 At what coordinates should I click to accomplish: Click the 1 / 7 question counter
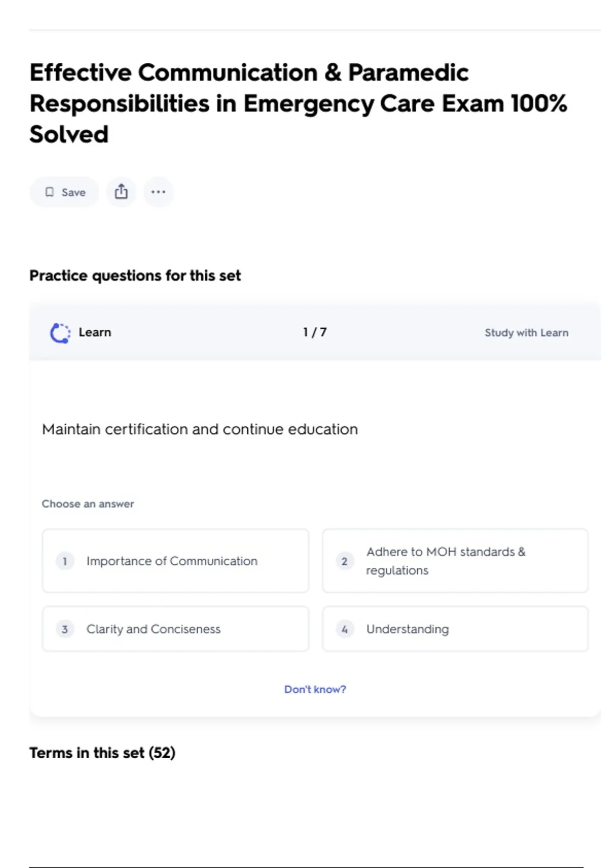pos(315,332)
